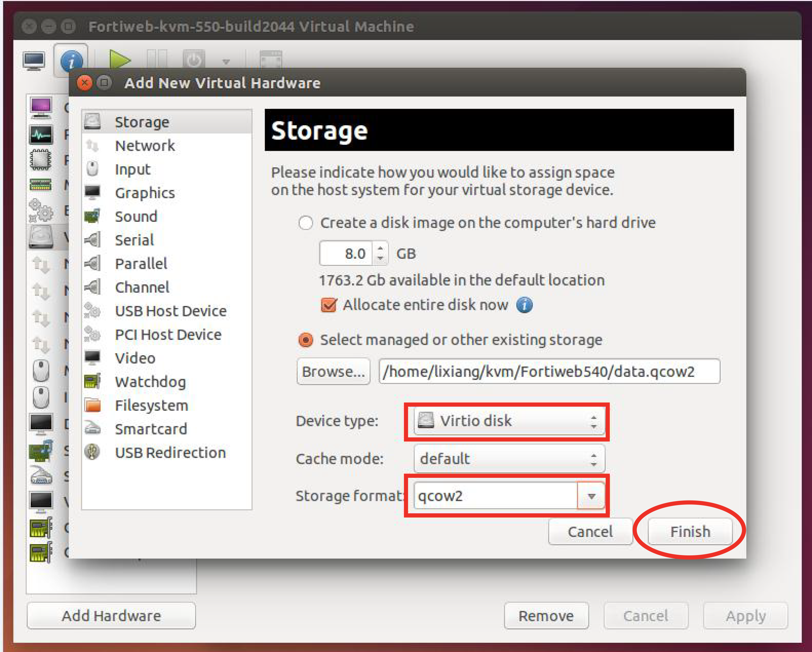Click the Sound card icon in hardware list
812x652 pixels.
(x=93, y=216)
